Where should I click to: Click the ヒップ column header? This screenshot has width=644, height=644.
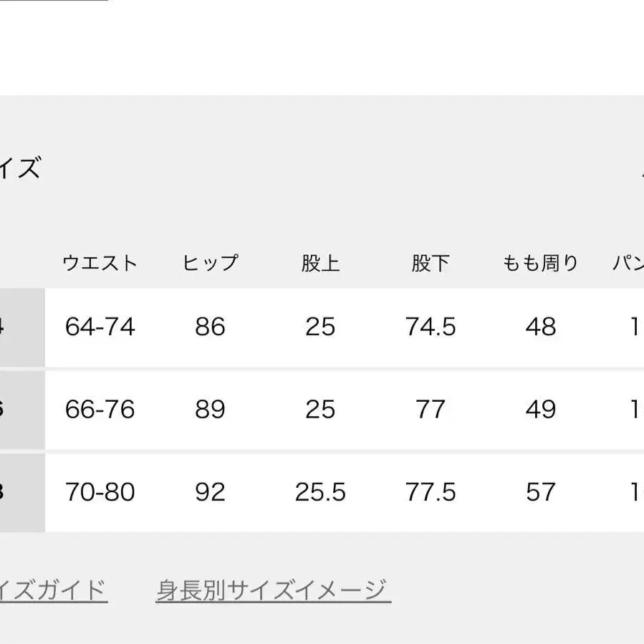[210, 264]
